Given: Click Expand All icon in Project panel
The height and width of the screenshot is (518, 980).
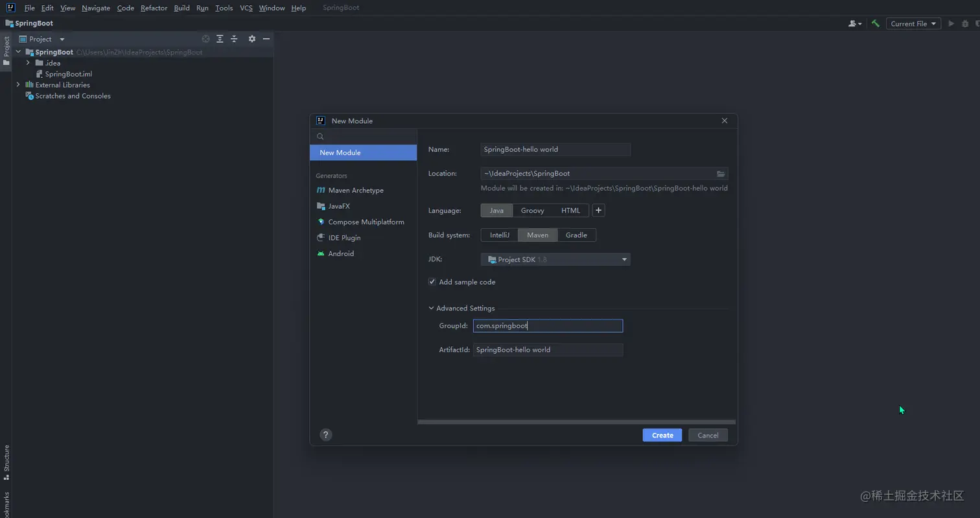Looking at the screenshot, I should point(220,39).
